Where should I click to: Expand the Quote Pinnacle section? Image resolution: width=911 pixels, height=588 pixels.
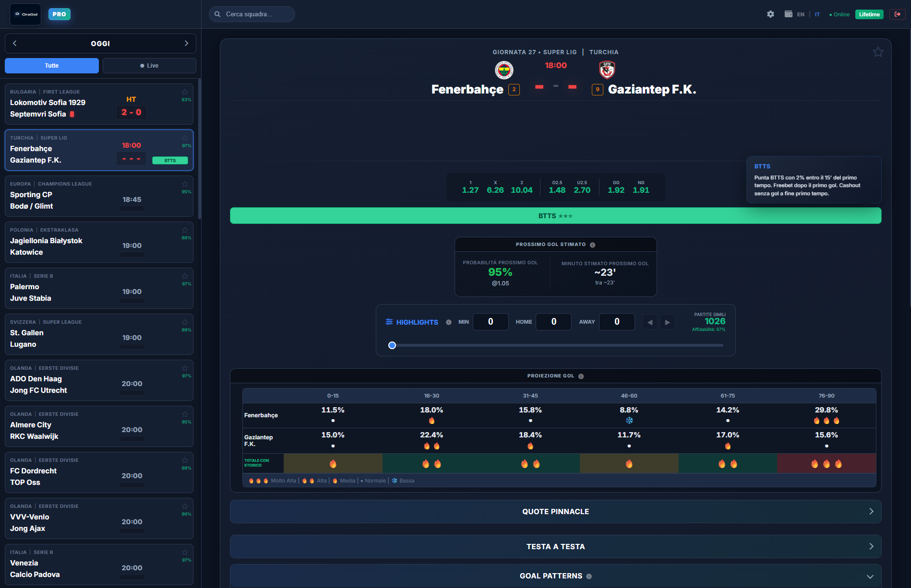(555, 512)
